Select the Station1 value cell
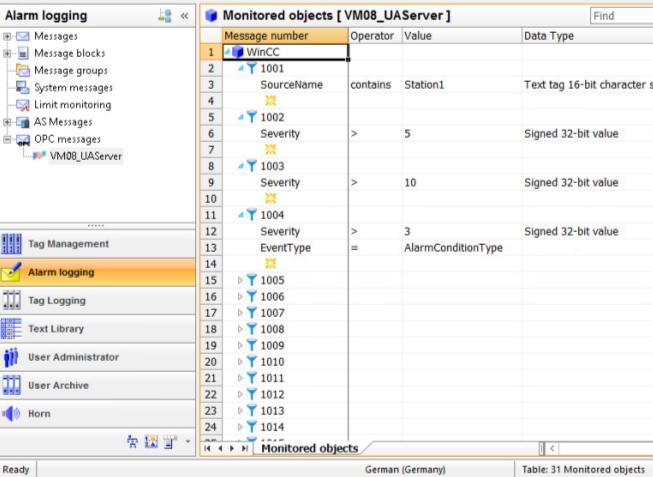The width and height of the screenshot is (653, 477). click(462, 85)
